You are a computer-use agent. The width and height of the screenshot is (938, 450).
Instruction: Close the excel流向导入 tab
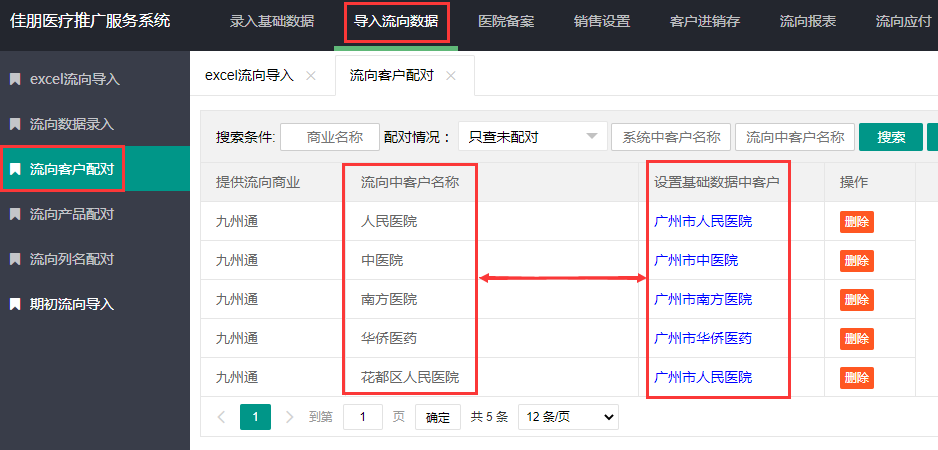pos(310,76)
